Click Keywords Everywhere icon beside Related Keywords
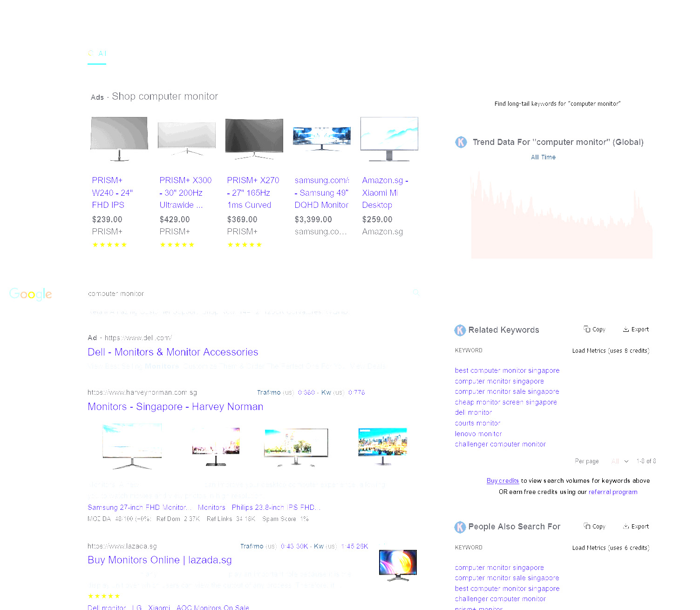The height and width of the screenshot is (610, 700). pyautogui.click(x=460, y=330)
